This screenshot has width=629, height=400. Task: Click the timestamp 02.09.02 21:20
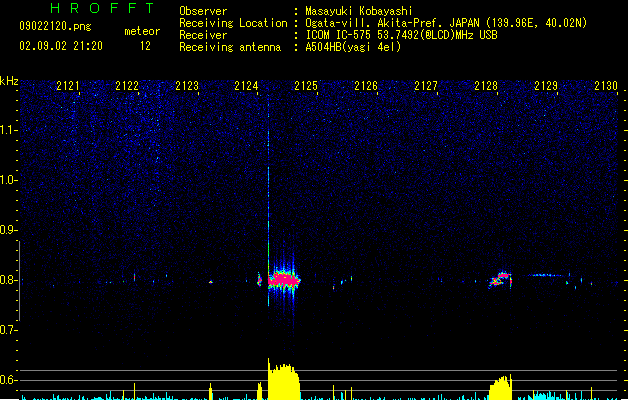coord(61,46)
